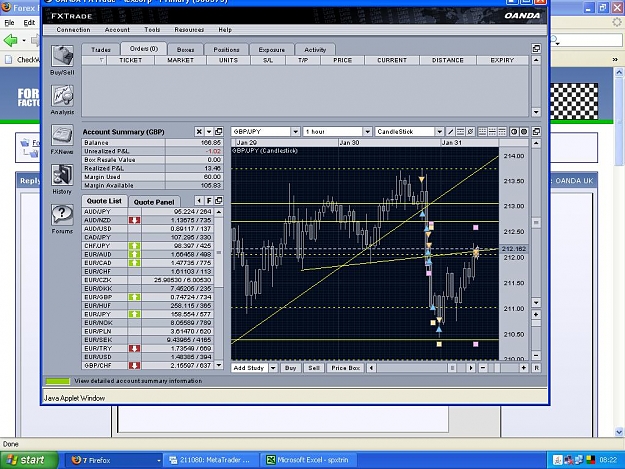
Task: Select the Quote List tab
Action: click(104, 201)
